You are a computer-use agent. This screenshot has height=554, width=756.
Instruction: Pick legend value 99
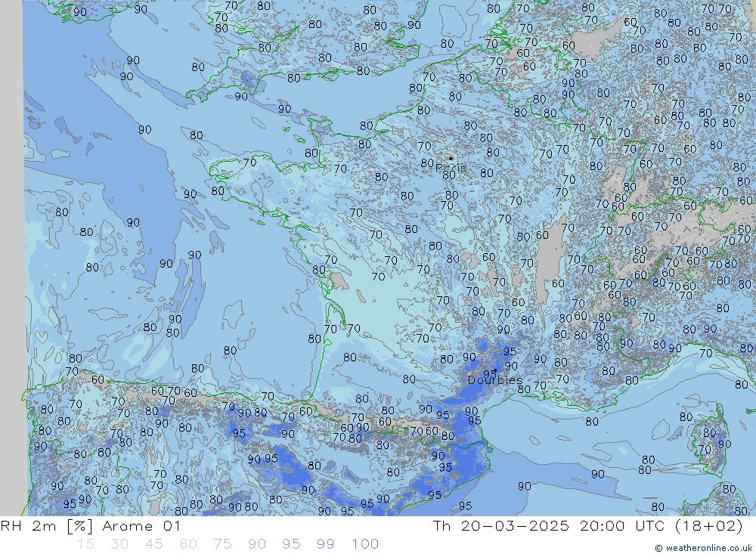click(x=326, y=544)
